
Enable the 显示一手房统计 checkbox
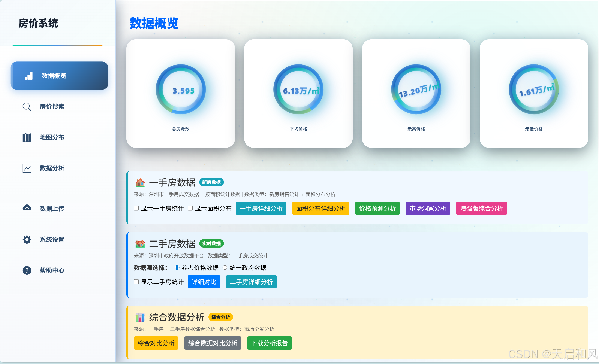(136, 208)
